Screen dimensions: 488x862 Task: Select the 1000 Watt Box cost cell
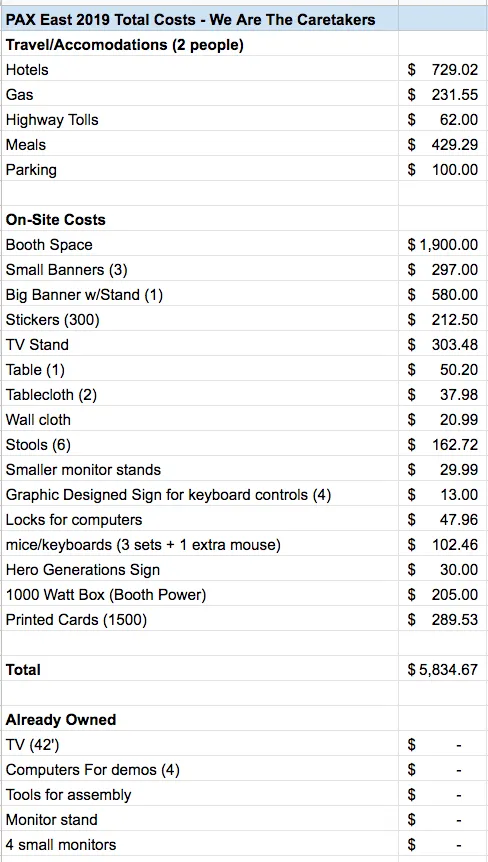click(443, 595)
